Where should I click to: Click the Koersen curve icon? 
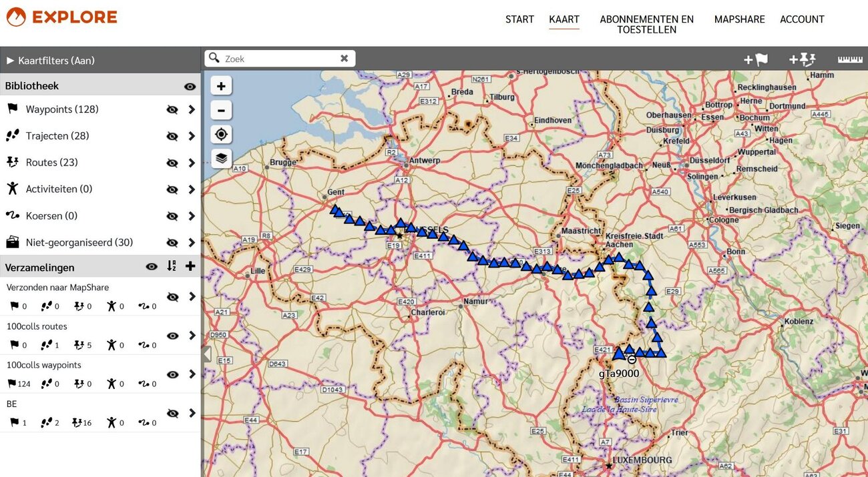click(x=12, y=215)
